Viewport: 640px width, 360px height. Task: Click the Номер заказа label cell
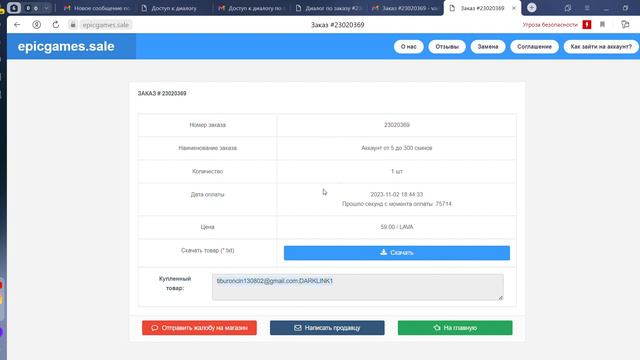(x=208, y=125)
